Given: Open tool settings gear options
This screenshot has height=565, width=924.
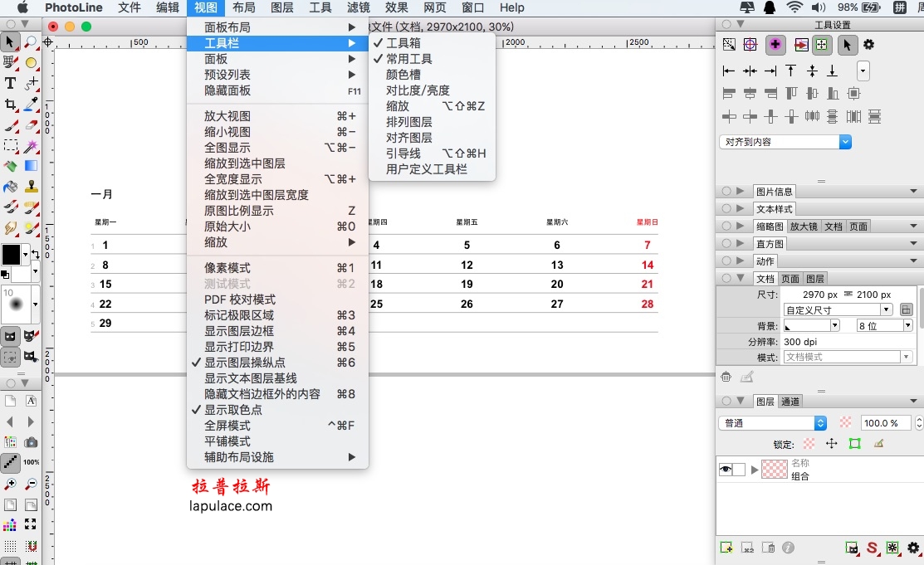Looking at the screenshot, I should (868, 45).
